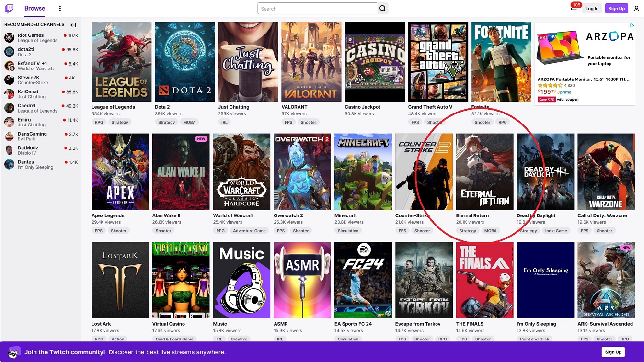This screenshot has width=644, height=362.
Task: Open EsfandTV channel avatar
Action: coord(10,66)
